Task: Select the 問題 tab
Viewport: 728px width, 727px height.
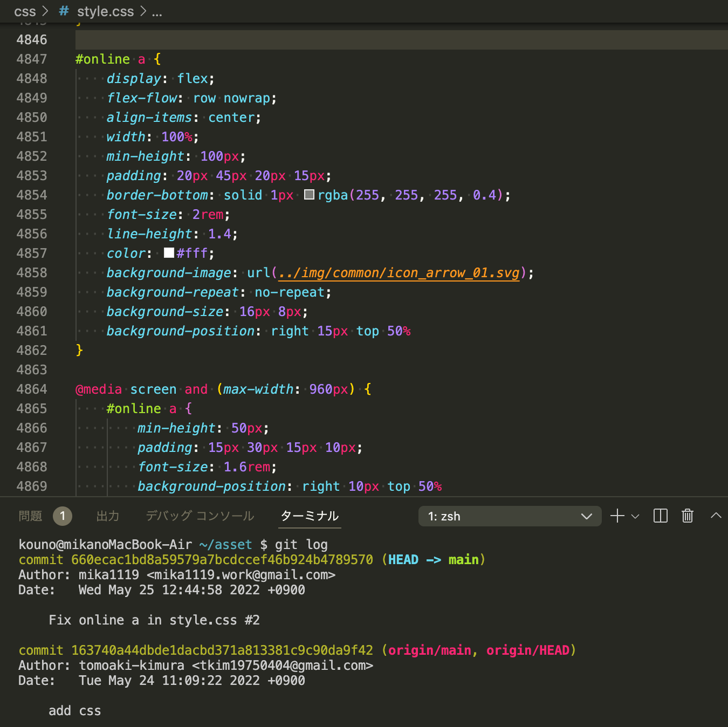Action: pos(30,516)
